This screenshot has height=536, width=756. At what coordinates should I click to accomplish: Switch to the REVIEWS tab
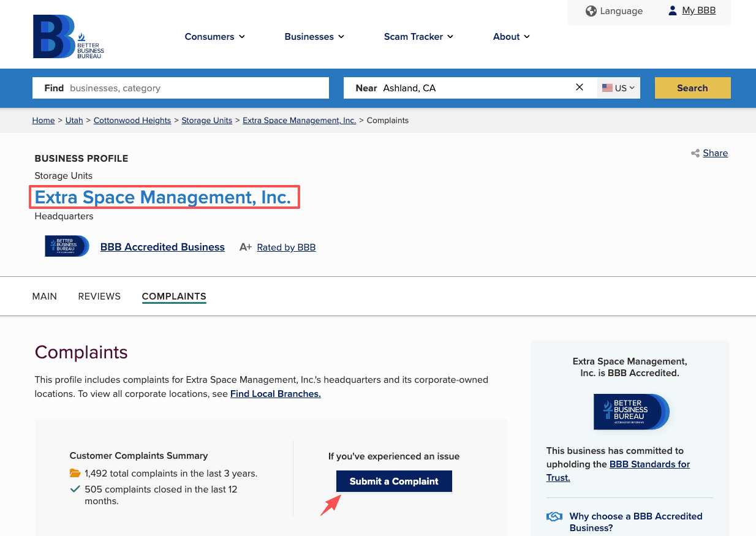coord(99,296)
